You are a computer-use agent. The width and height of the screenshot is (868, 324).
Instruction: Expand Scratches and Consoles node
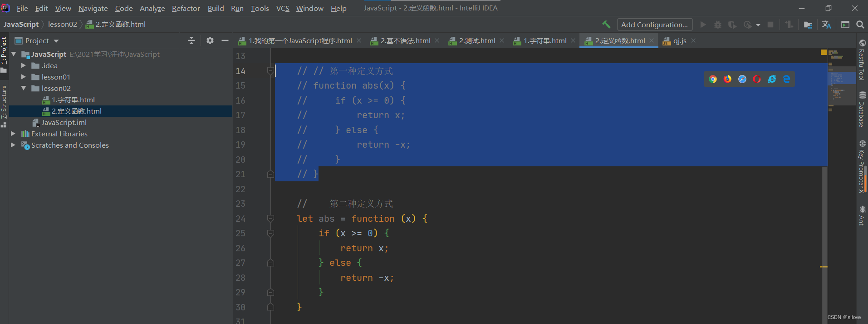click(13, 145)
